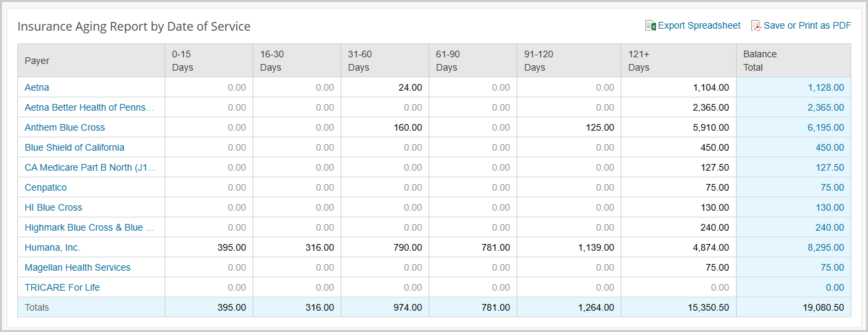Click the PDF icon beside Save or Print

pyautogui.click(x=756, y=26)
